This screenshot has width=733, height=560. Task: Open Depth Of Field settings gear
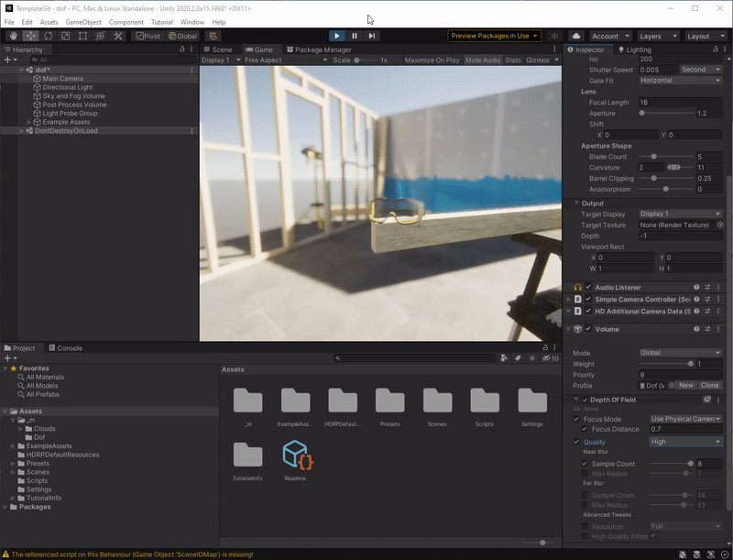tap(707, 400)
